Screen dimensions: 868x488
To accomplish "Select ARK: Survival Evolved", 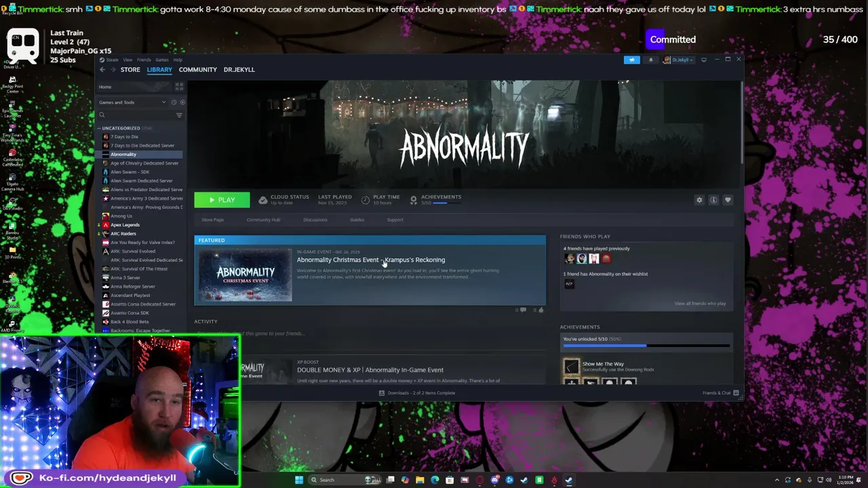I will point(133,251).
